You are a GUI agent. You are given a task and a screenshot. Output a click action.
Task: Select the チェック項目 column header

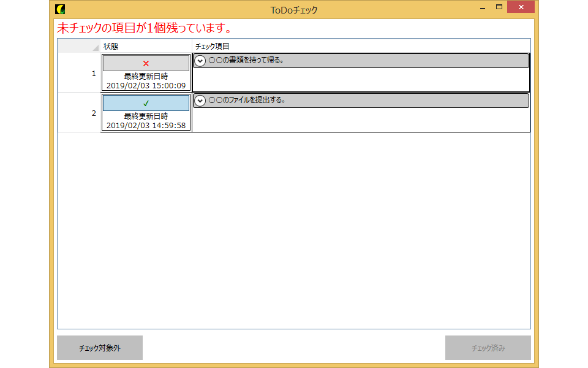point(361,45)
